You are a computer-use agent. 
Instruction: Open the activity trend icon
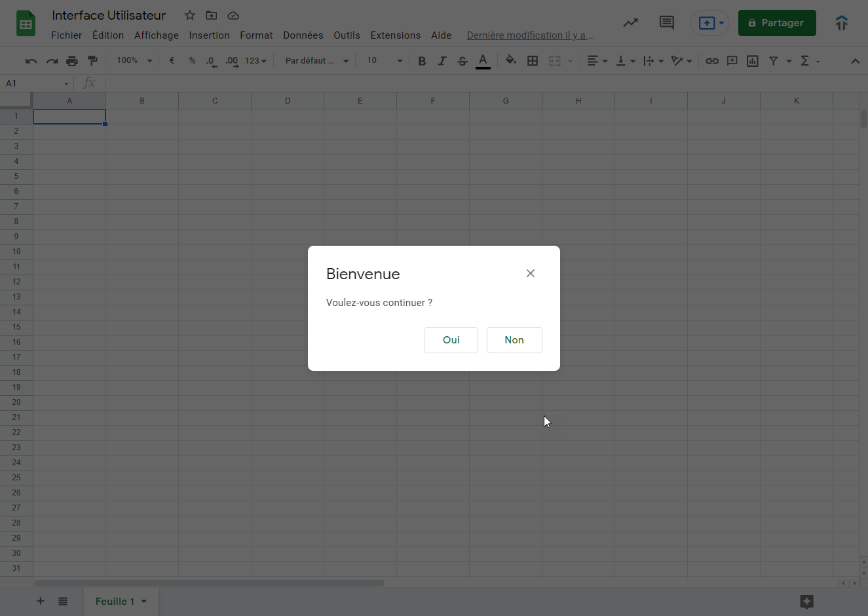pyautogui.click(x=630, y=23)
